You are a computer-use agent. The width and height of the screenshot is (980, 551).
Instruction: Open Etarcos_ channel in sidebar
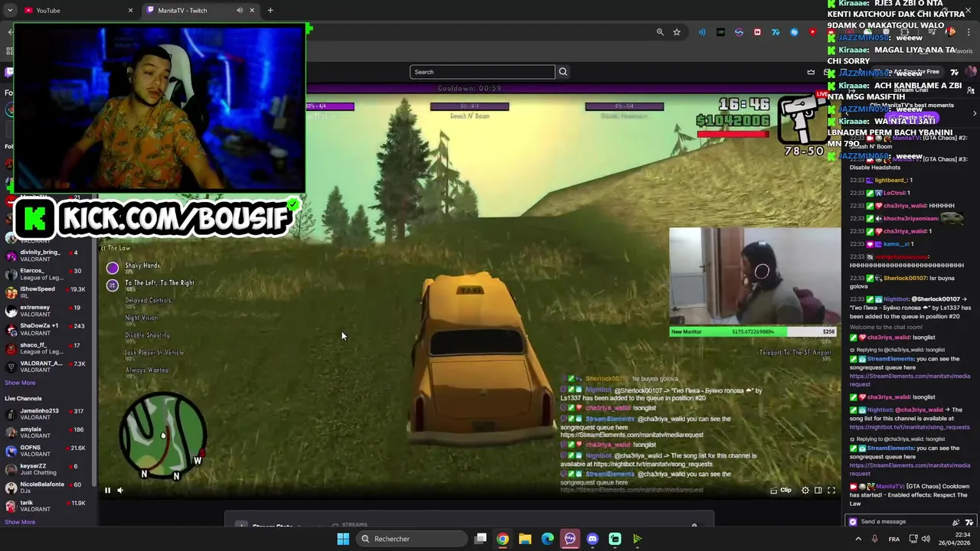tap(46, 274)
